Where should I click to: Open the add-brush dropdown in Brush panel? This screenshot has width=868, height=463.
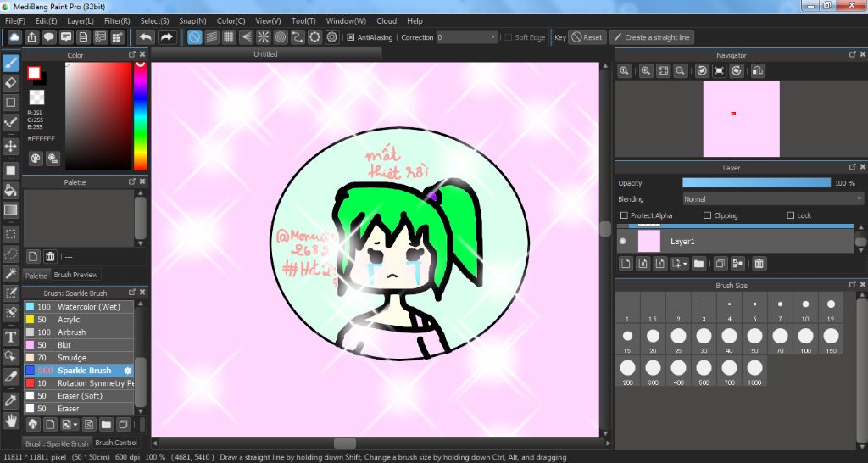75,425
